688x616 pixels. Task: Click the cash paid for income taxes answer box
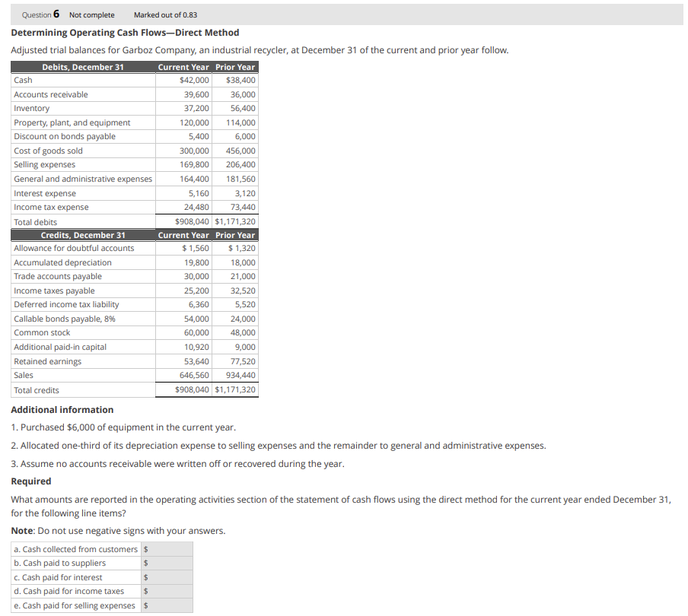[166, 591]
